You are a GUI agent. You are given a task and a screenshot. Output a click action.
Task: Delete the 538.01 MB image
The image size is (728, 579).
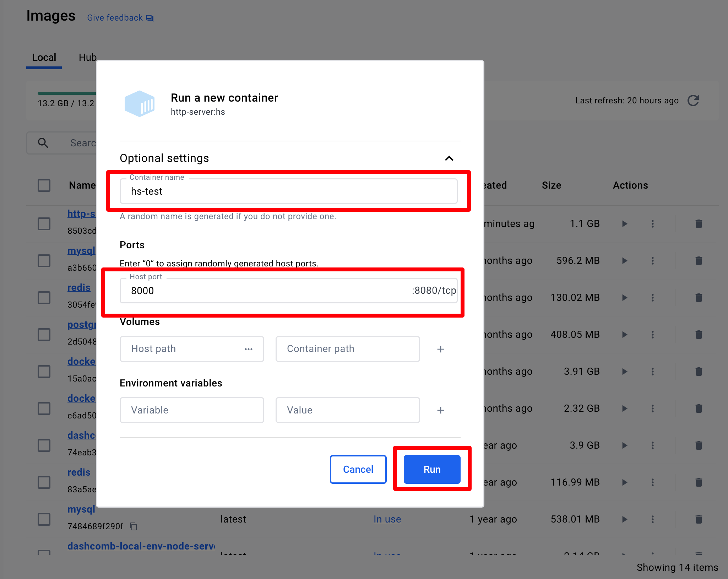tap(699, 519)
